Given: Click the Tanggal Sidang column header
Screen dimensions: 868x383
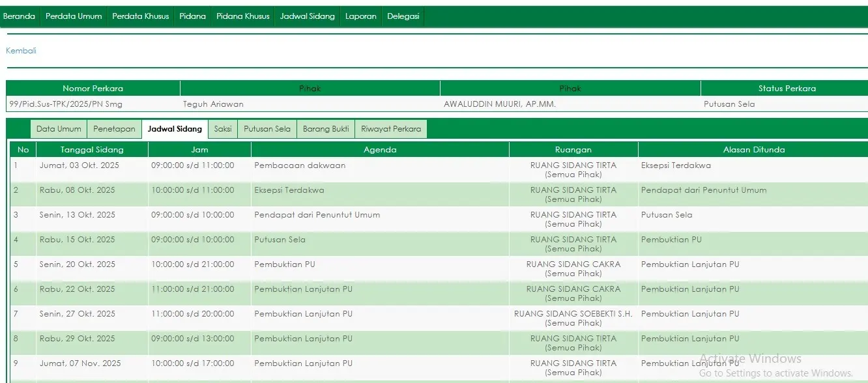Looking at the screenshot, I should point(92,150).
